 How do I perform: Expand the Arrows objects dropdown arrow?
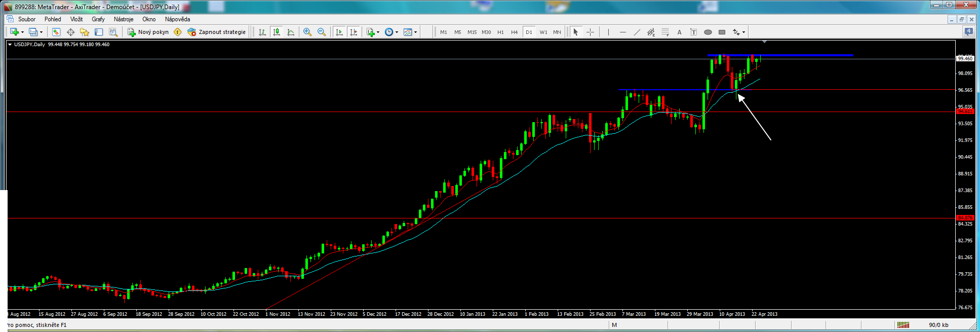(743, 32)
